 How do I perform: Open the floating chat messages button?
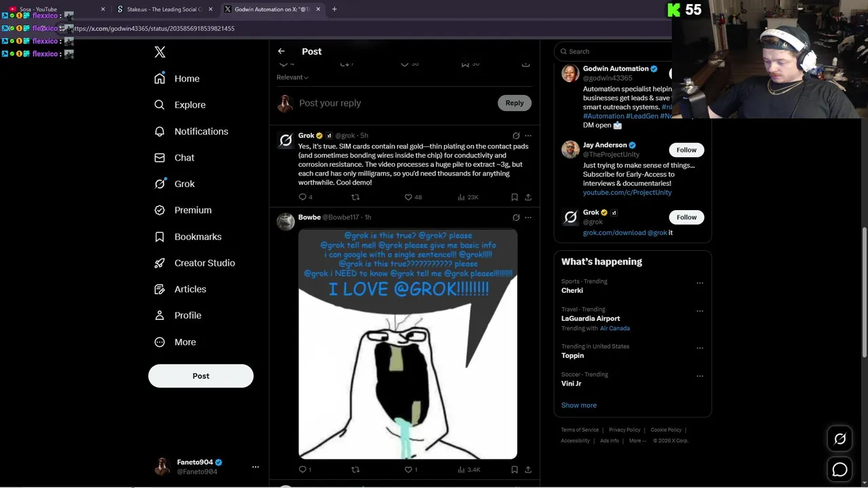pos(840,469)
